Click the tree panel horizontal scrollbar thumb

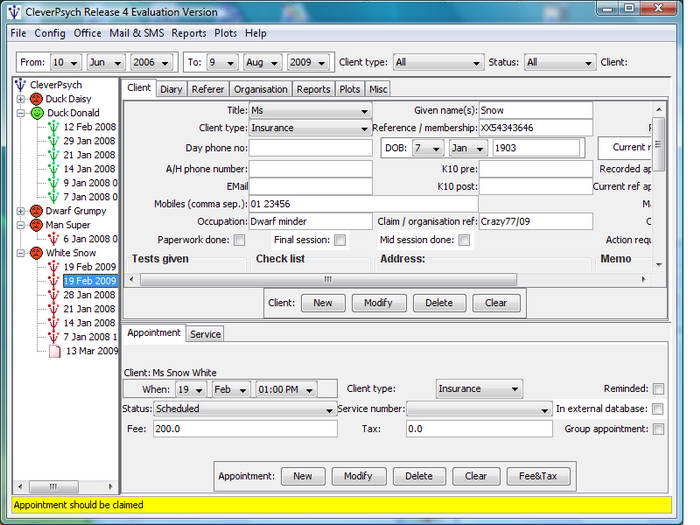tap(54, 487)
